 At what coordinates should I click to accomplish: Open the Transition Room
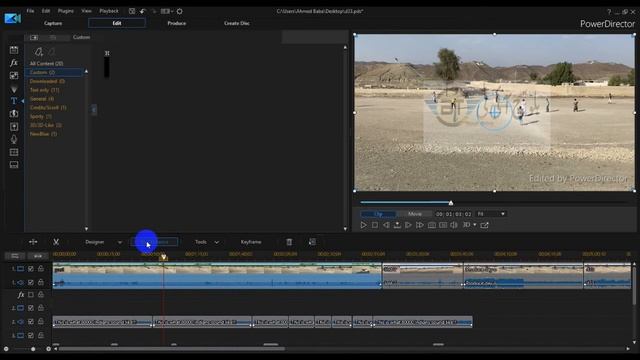(14, 113)
